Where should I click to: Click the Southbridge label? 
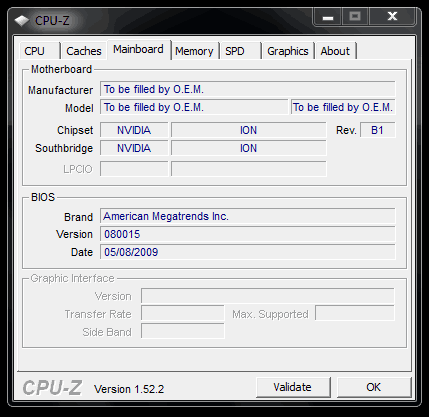tap(64, 148)
